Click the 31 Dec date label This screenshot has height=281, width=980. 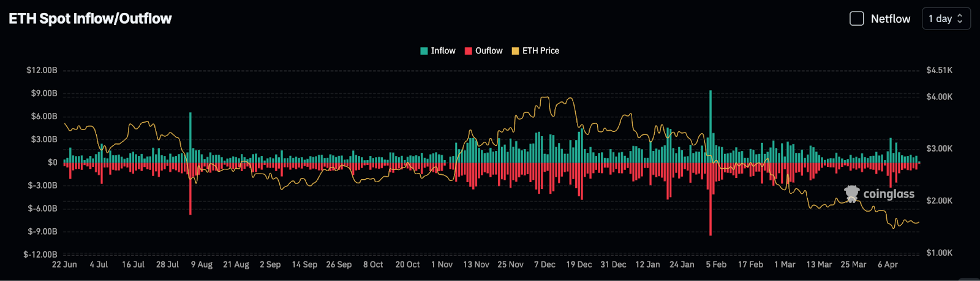[613, 264]
